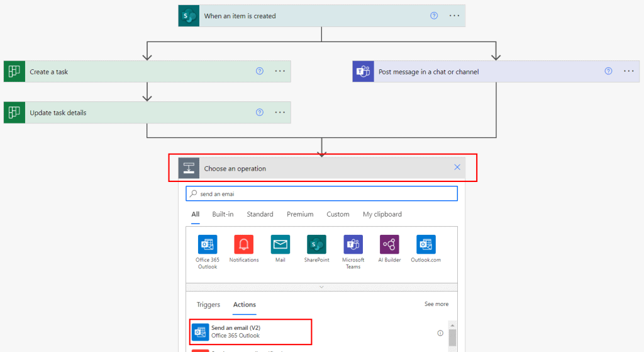Select the All tab

pyautogui.click(x=196, y=214)
